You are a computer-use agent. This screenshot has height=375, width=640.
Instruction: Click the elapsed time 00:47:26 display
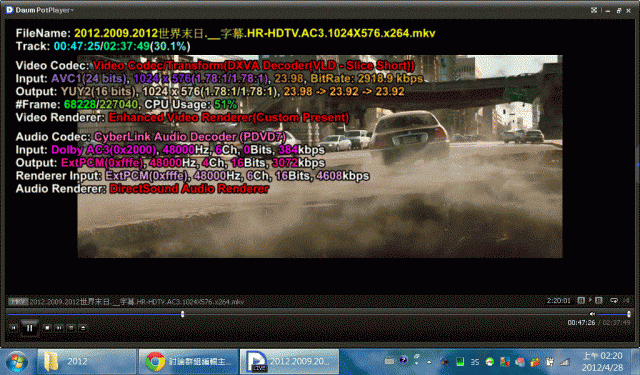[581, 322]
